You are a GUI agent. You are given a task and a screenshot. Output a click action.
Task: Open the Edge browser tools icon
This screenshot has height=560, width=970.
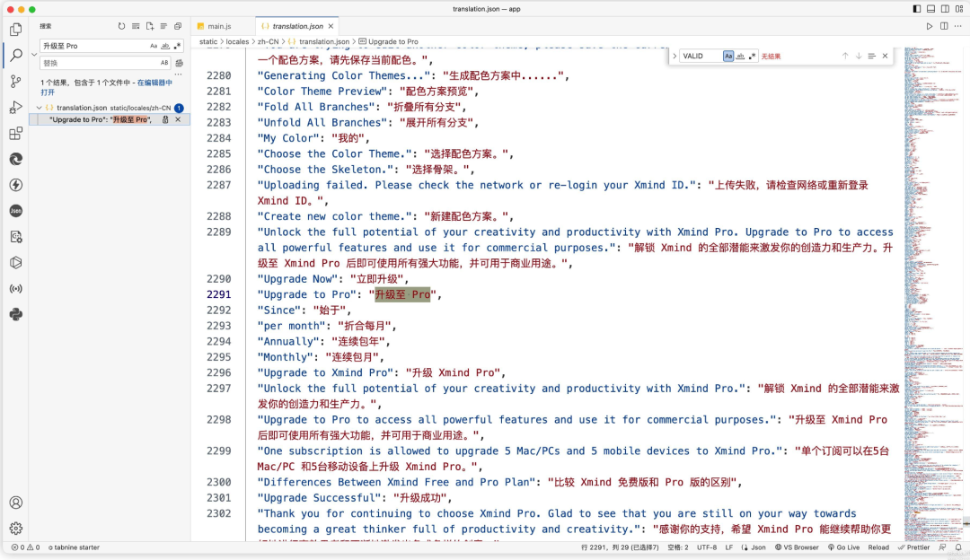pos(16,159)
